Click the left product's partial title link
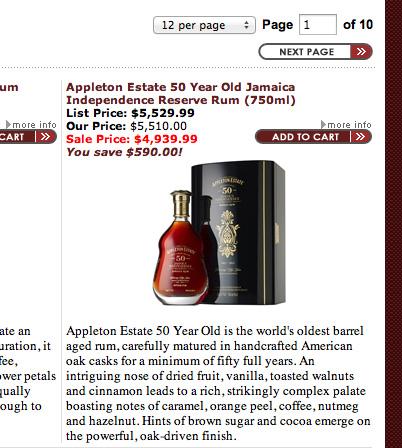Viewport: 402px width, 448px height. [9, 87]
